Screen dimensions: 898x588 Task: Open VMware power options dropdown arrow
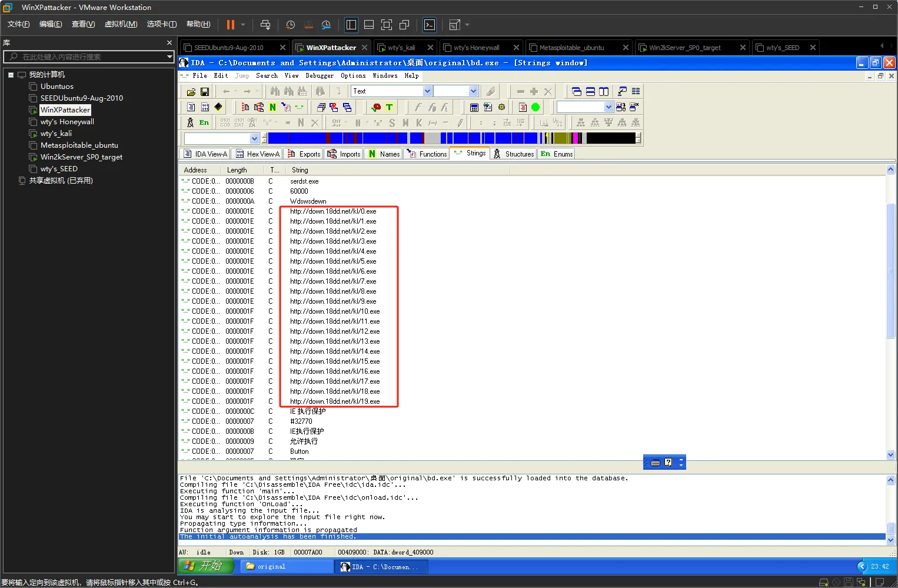coord(243,25)
